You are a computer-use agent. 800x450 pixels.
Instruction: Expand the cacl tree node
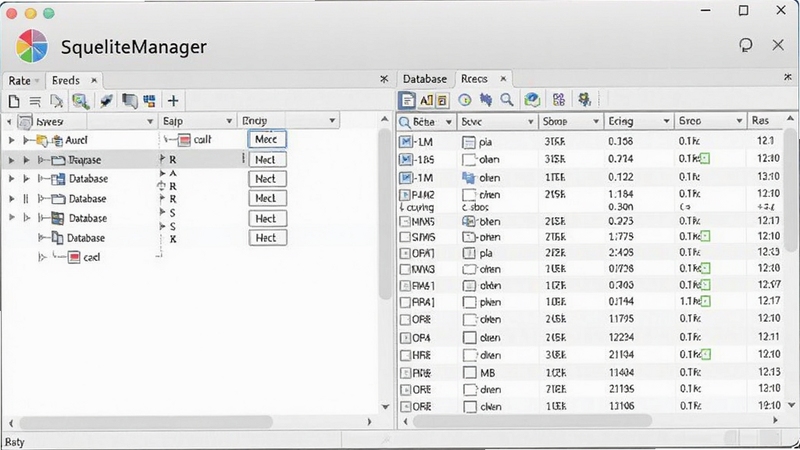tap(42, 257)
